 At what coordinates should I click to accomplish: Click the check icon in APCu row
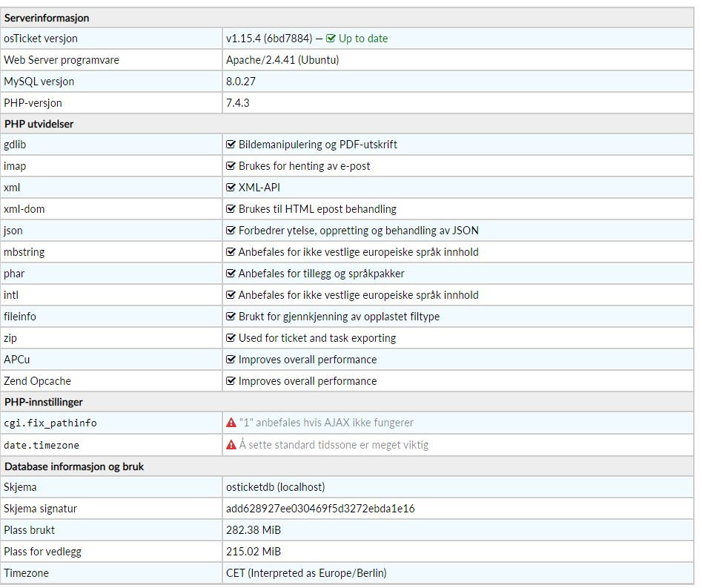pos(231,360)
